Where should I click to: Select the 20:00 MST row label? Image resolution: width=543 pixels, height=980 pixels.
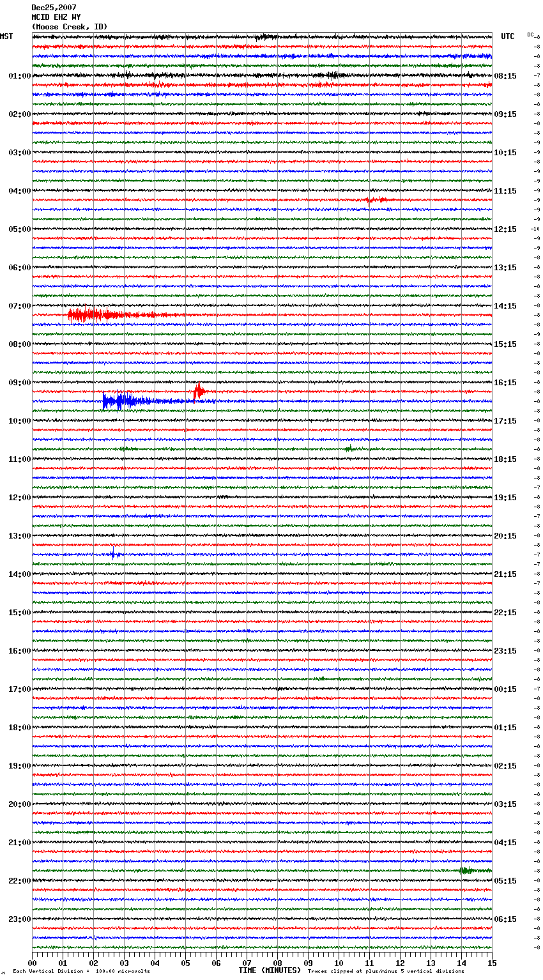[20, 804]
